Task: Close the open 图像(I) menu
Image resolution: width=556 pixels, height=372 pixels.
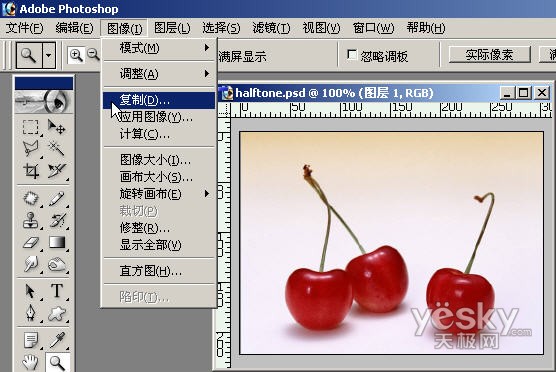Action: tap(124, 28)
